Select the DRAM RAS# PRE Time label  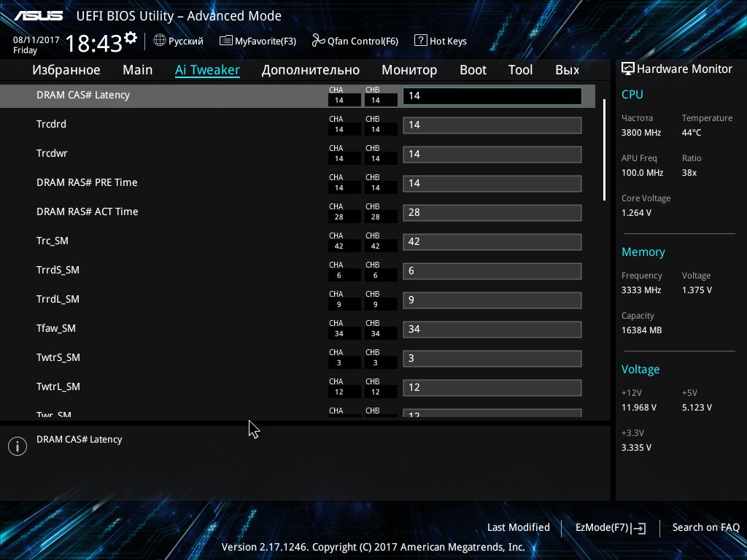pos(87,182)
